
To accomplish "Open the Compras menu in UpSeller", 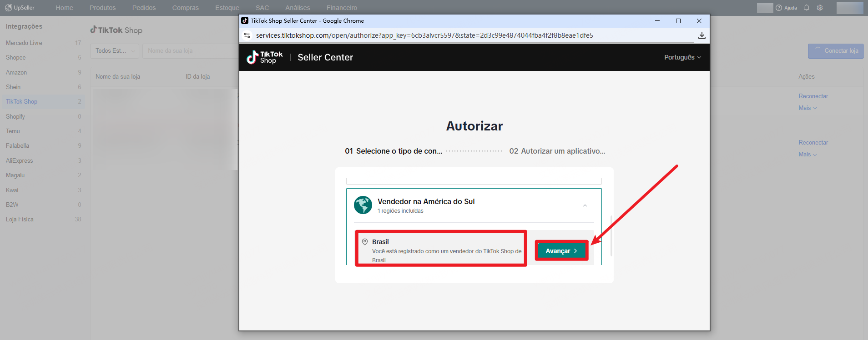I will click(185, 8).
